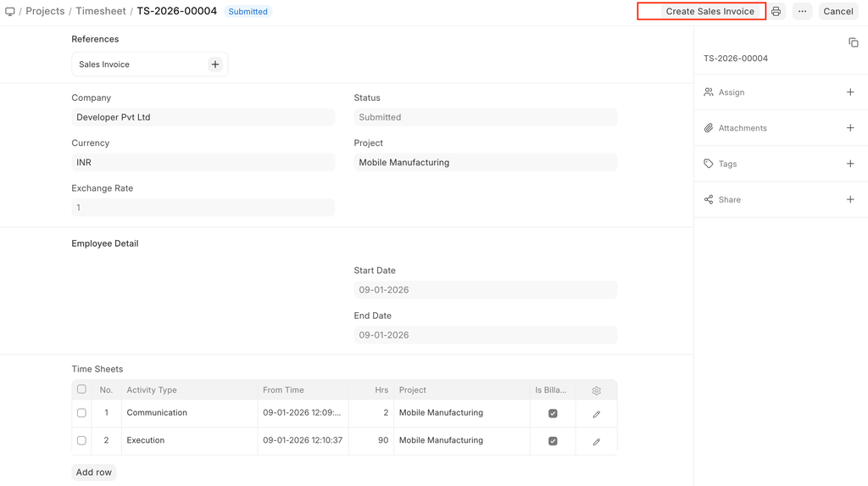The image size is (868, 486).
Task: Click the copy icon in sidebar
Action: (853, 42)
